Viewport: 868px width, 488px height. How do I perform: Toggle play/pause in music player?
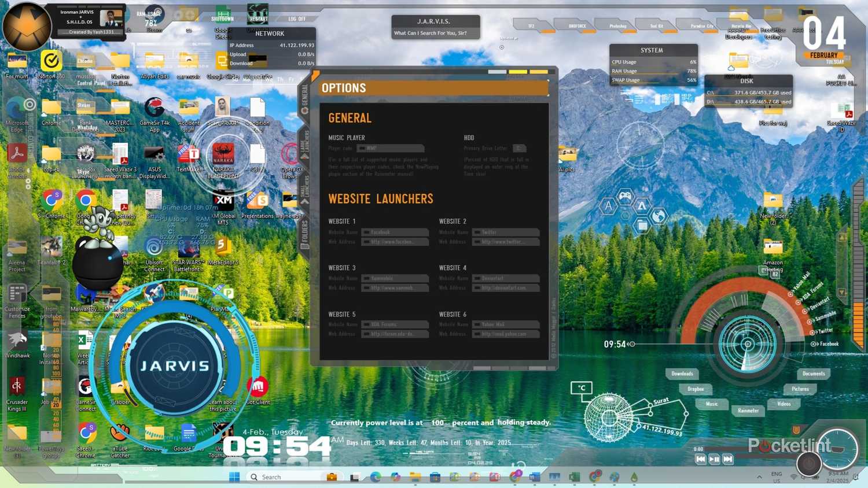(715, 459)
